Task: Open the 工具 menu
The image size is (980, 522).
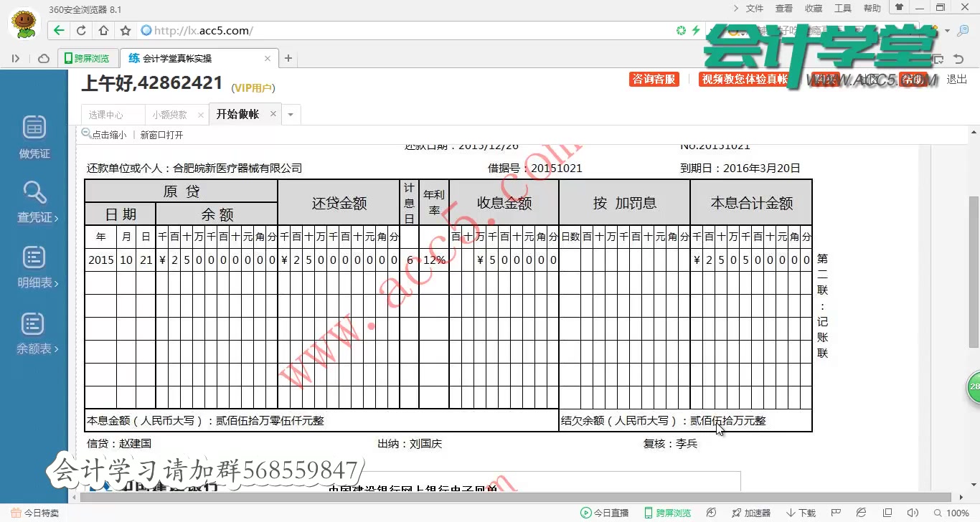Action: 843,8
